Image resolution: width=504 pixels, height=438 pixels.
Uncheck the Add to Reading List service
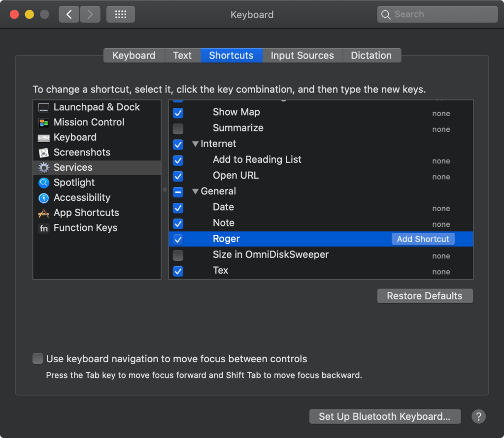178,160
